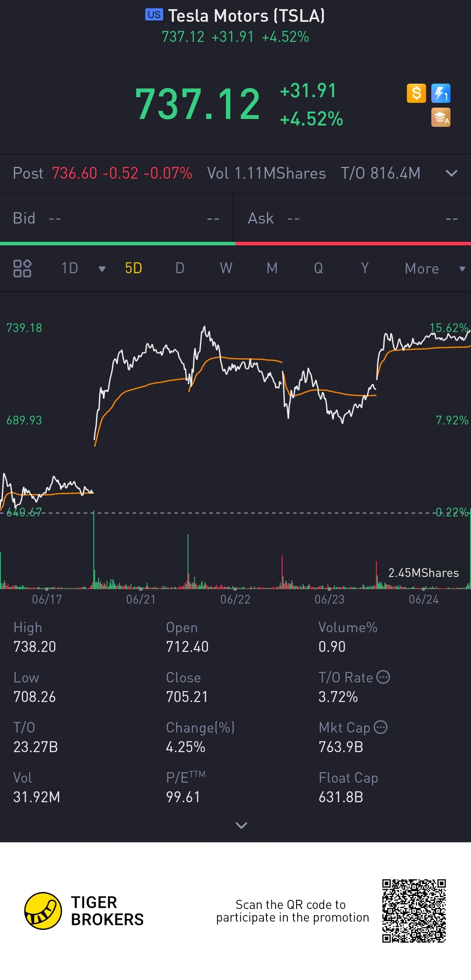Screen dimensions: 471x980
Task: Select the W weekly chart tab
Action: [226, 268]
